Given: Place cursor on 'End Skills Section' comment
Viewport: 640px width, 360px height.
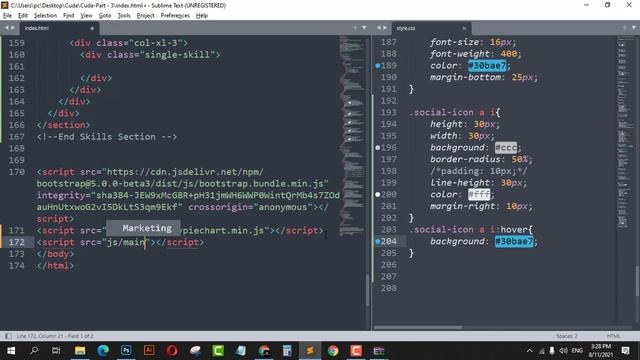Looking at the screenshot, I should tap(107, 137).
